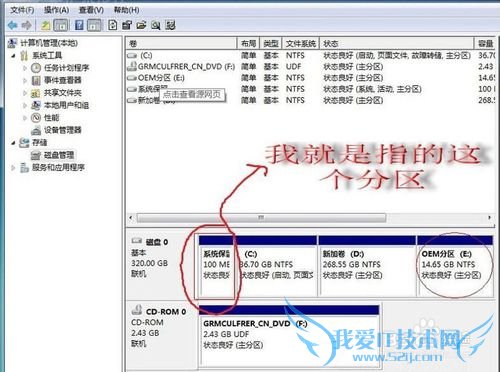The height and width of the screenshot is (372, 500).
Task: Sort by the 文件系统 column header
Action: pos(301,43)
